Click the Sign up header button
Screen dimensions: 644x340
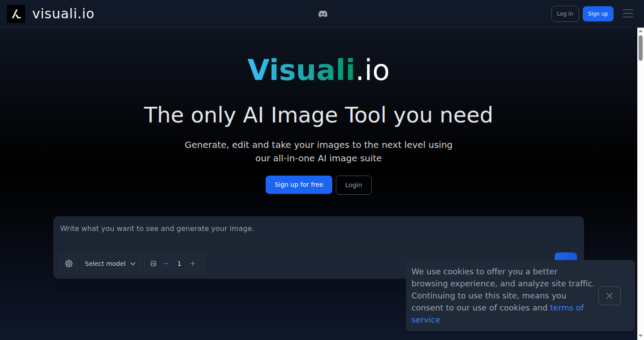pos(598,14)
